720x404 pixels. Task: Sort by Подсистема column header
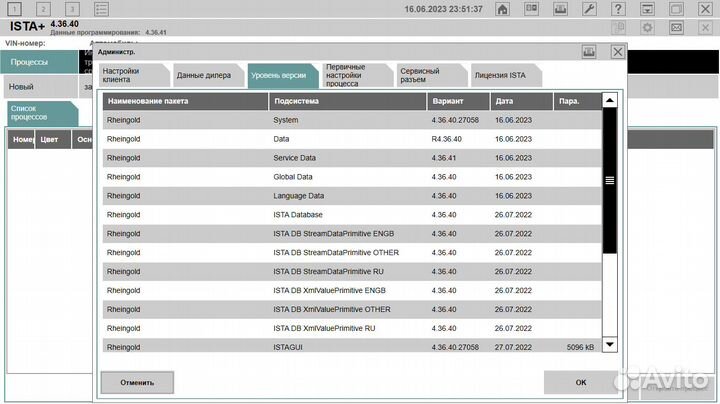pyautogui.click(x=348, y=101)
